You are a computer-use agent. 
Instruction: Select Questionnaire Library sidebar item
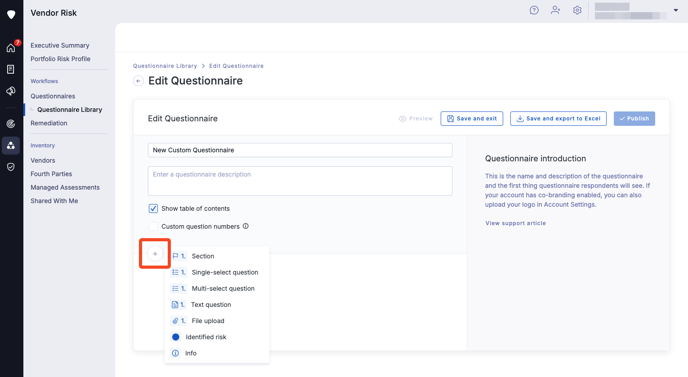point(69,110)
